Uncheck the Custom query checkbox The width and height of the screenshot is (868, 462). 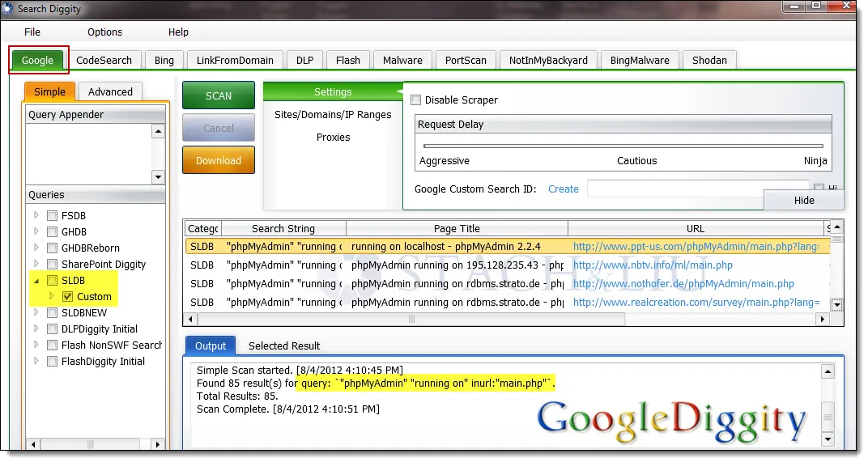[x=67, y=297]
